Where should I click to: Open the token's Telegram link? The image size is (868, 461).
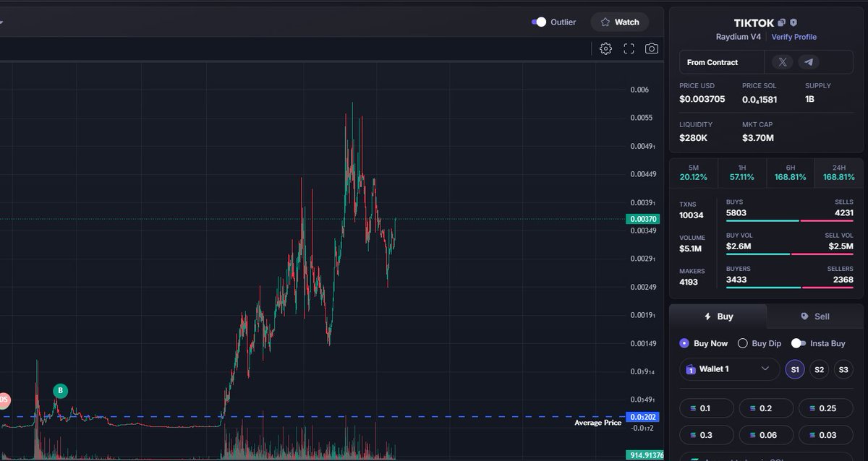click(x=809, y=62)
